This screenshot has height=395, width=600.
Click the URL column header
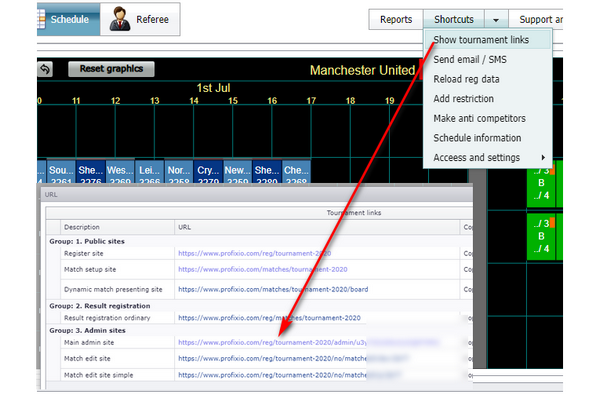(x=317, y=227)
